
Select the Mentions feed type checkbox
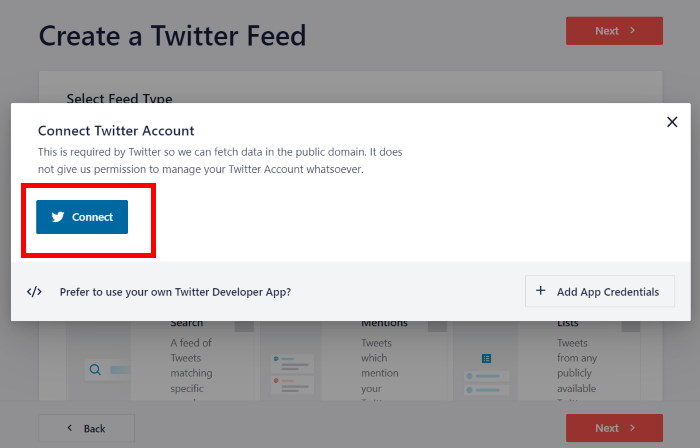438,326
